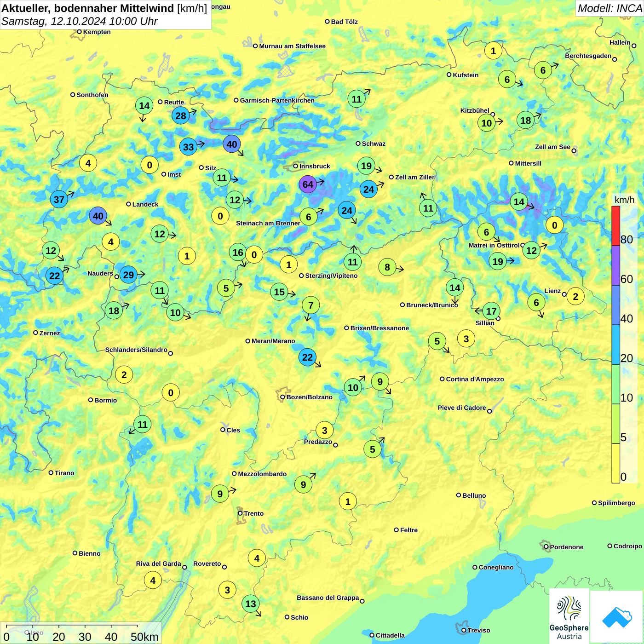Click the red legend segment above 80
644x644 pixels.
[x=615, y=226]
